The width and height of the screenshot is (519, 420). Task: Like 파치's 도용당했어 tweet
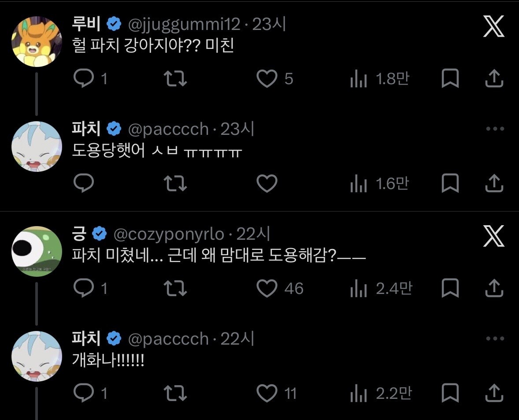point(267,183)
